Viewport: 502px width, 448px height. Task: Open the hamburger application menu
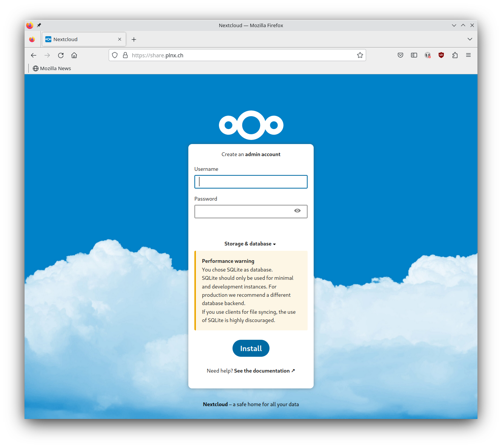point(468,55)
